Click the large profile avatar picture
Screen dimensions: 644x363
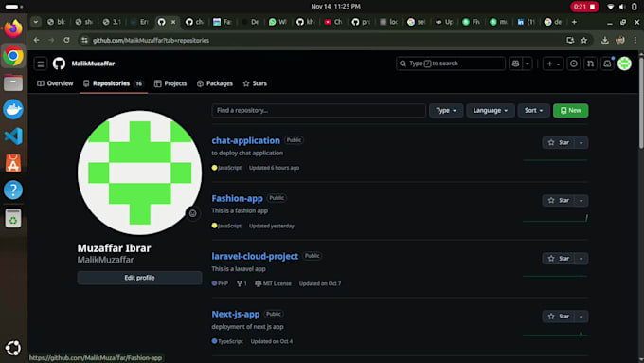[139, 172]
